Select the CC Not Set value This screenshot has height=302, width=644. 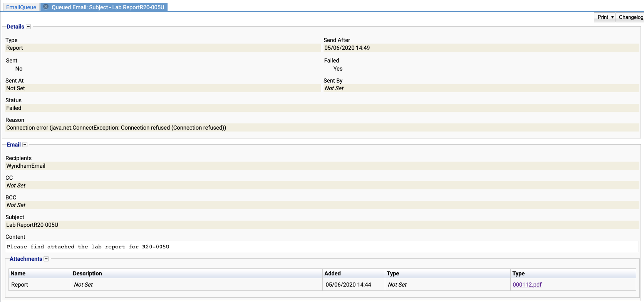[x=322, y=186]
